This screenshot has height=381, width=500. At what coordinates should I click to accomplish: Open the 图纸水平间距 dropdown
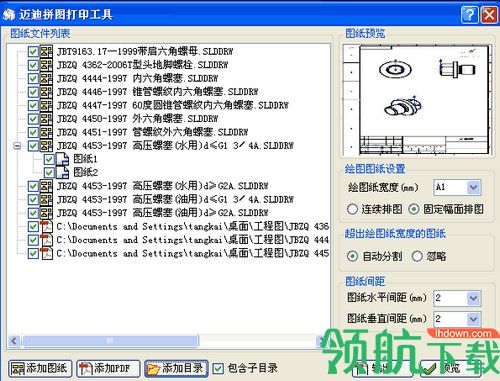(473, 298)
